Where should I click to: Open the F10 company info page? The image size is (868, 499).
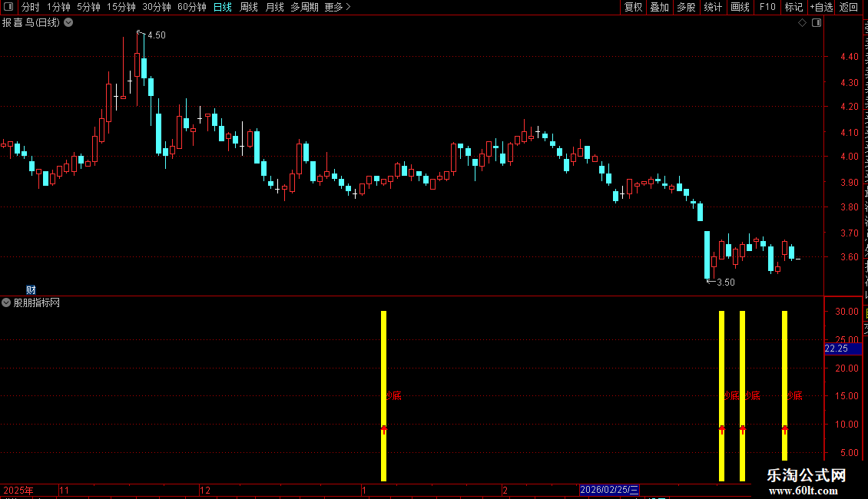point(767,7)
